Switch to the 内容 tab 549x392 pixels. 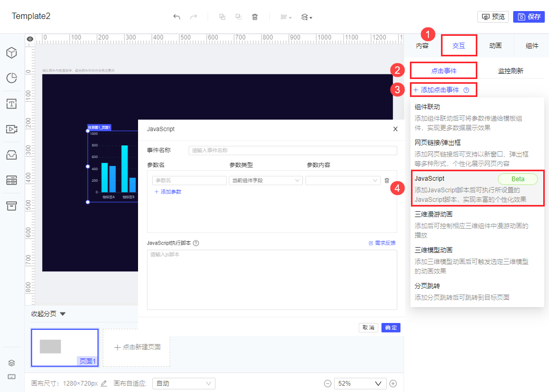click(x=422, y=46)
